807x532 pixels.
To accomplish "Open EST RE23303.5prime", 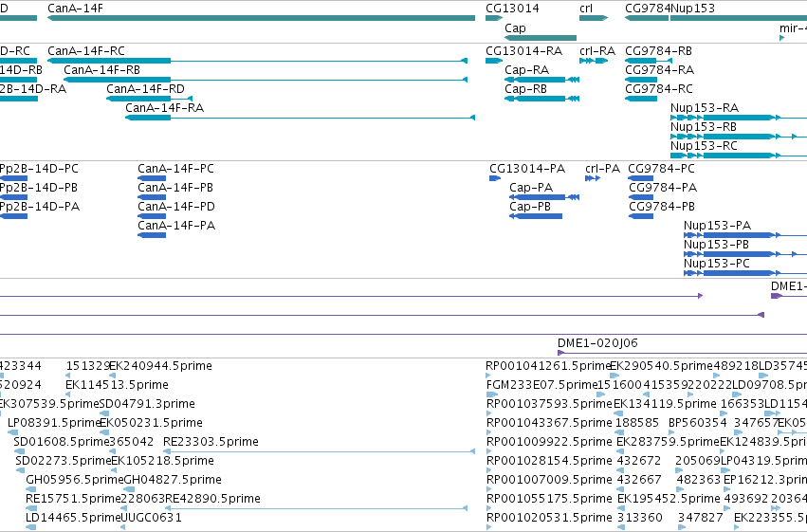I will 211,442.
